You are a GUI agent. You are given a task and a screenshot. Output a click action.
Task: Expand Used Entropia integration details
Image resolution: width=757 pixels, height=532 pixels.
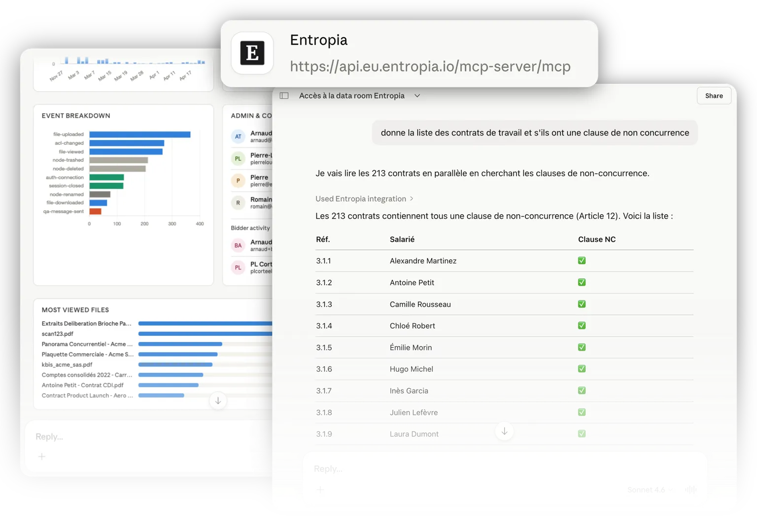coord(364,199)
